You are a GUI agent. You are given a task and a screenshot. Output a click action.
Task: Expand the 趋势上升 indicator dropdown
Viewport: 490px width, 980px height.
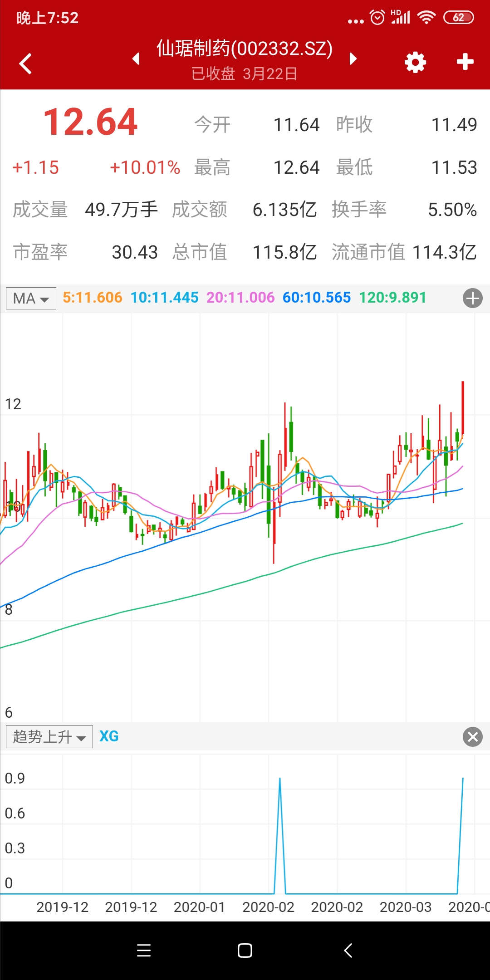click(x=49, y=736)
